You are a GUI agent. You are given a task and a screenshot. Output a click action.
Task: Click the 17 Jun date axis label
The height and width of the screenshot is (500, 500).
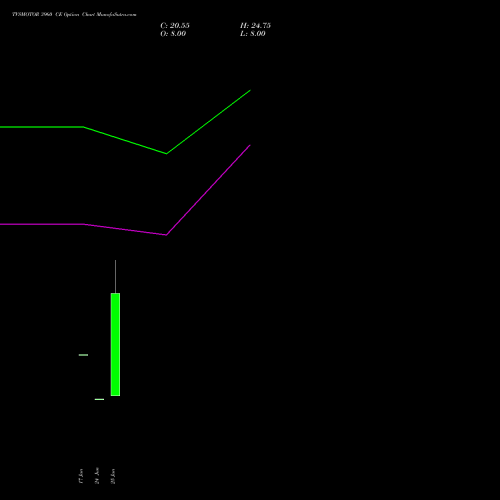point(81,476)
